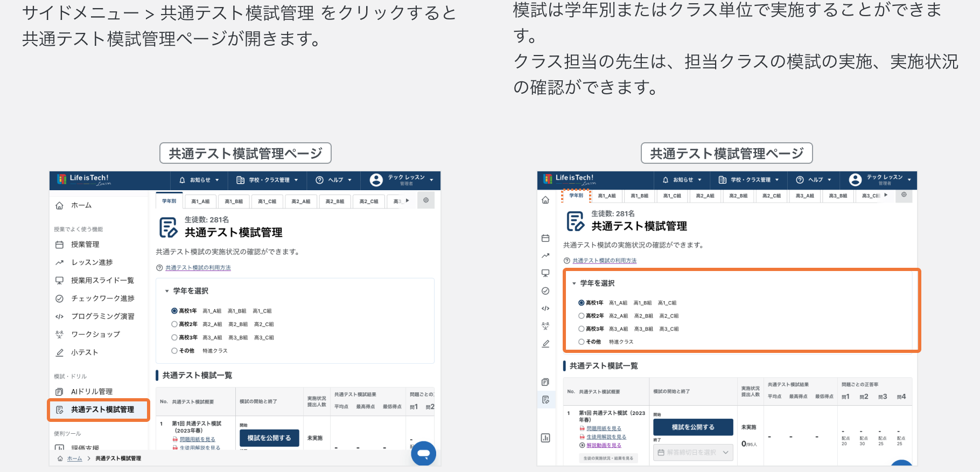Open 共通テスト模試の利用方法 link in the left screenshot

click(198, 268)
